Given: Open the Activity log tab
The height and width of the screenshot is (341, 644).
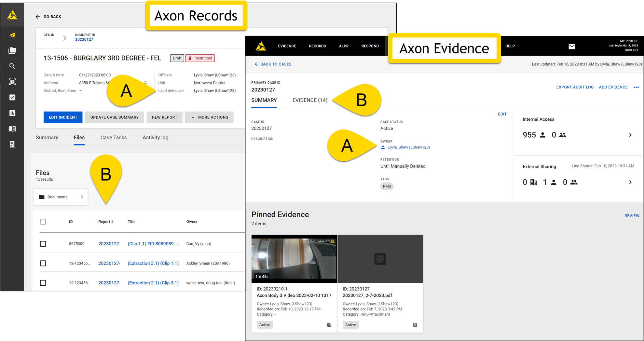Looking at the screenshot, I should [x=155, y=137].
